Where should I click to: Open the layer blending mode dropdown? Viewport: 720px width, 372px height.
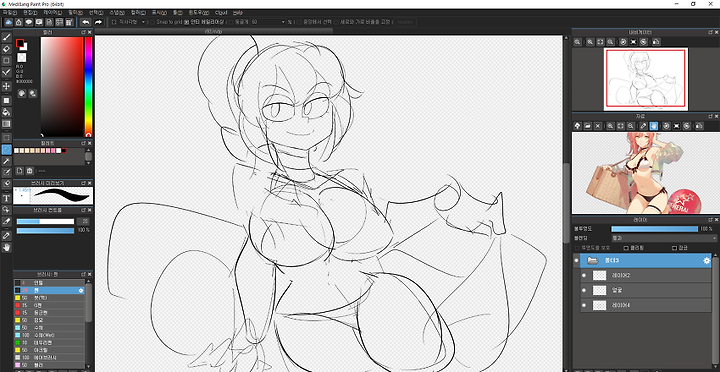pos(664,238)
